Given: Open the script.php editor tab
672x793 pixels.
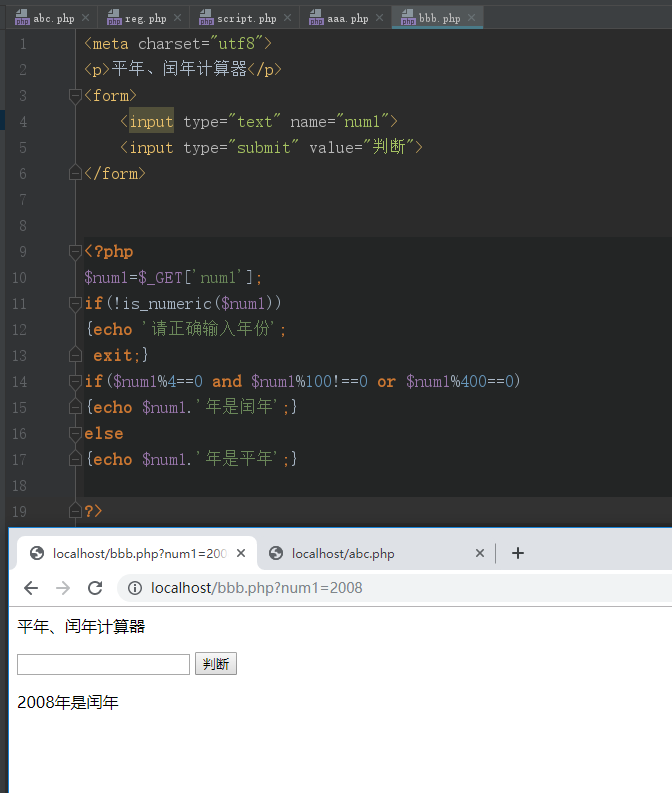Looking at the screenshot, I should pyautogui.click(x=244, y=18).
